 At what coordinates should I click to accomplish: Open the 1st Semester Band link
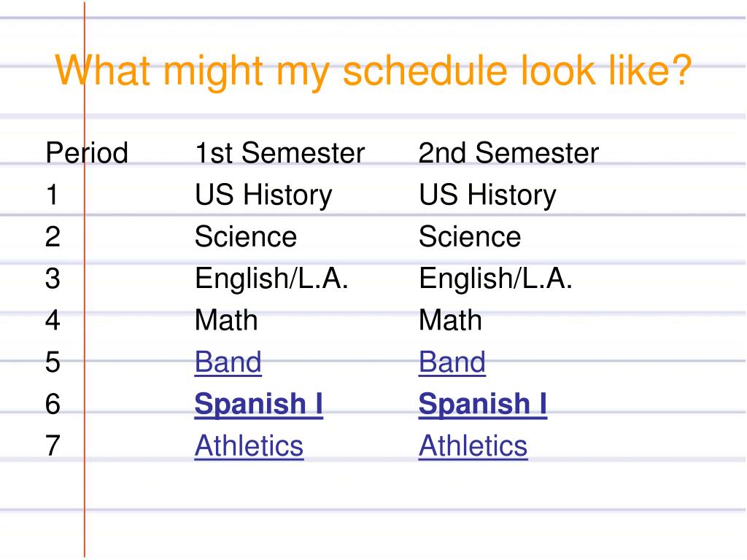(228, 362)
